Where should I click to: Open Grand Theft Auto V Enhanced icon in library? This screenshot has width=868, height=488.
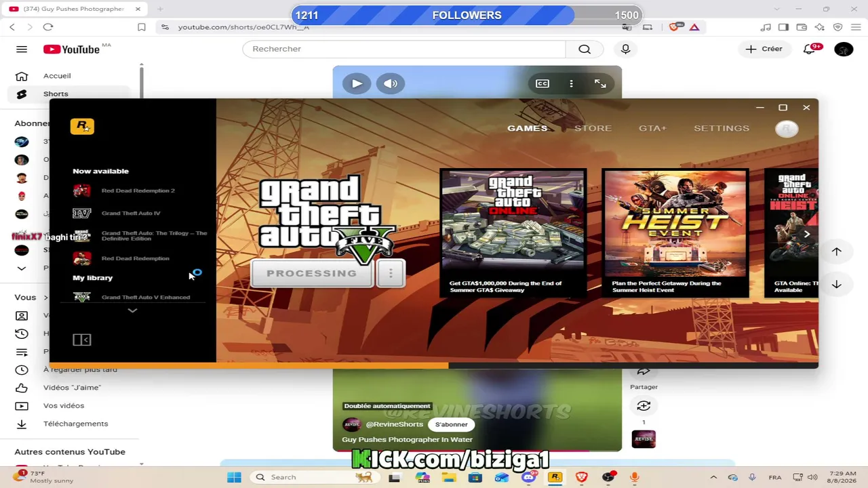[x=81, y=297]
